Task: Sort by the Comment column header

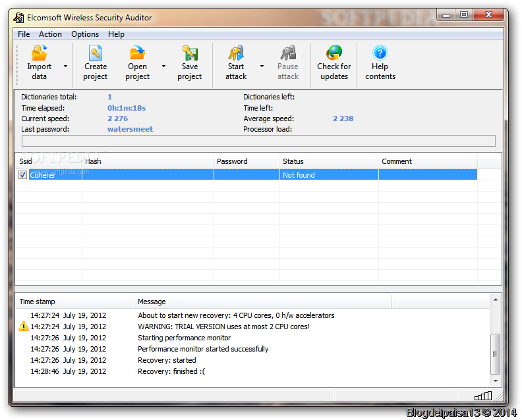Action: coord(428,161)
